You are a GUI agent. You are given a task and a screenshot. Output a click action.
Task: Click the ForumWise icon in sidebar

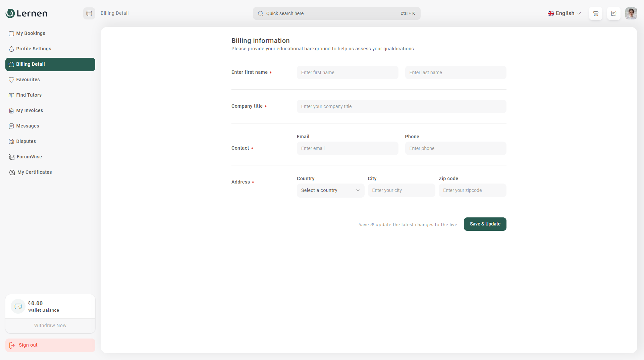coord(11,157)
